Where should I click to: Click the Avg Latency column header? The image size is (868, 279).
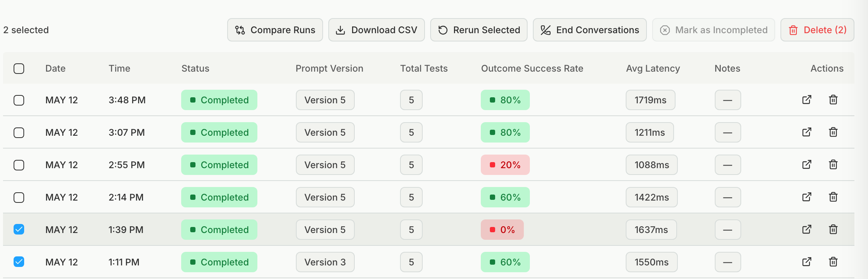(653, 68)
